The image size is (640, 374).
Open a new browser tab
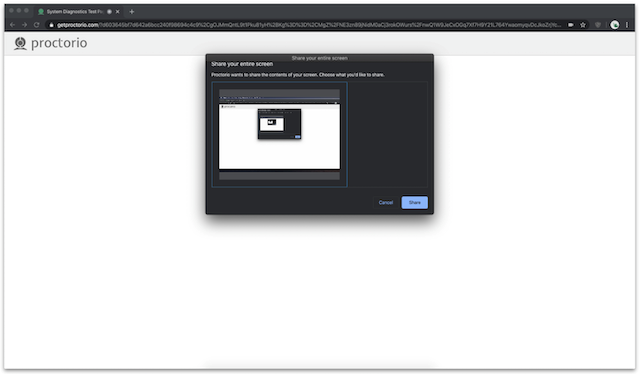point(131,12)
